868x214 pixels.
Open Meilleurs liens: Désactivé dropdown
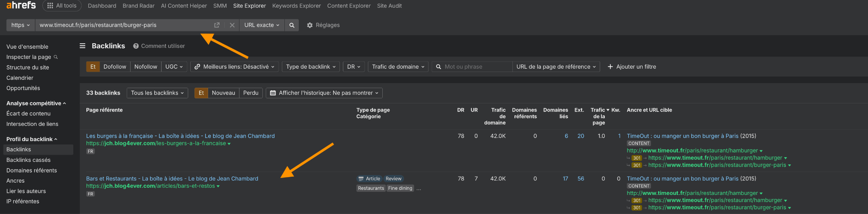234,67
